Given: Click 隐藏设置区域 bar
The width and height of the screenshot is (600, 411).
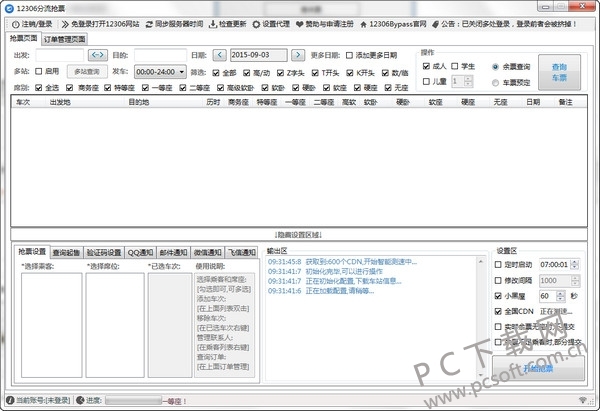Looking at the screenshot, I should tap(299, 235).
